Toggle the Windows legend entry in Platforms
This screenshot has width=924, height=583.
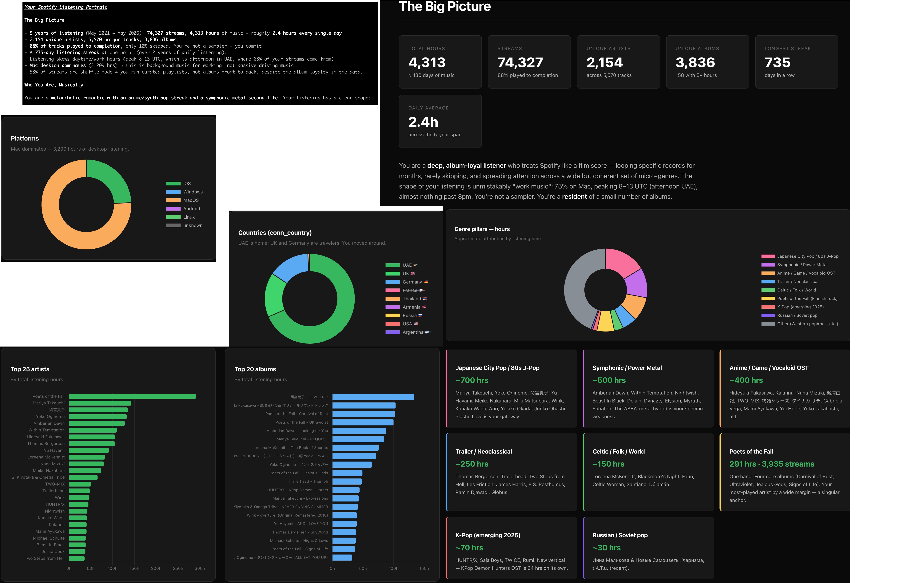184,192
